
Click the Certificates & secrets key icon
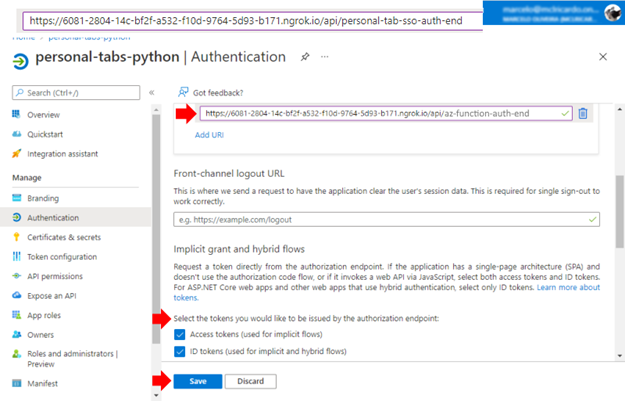16,237
